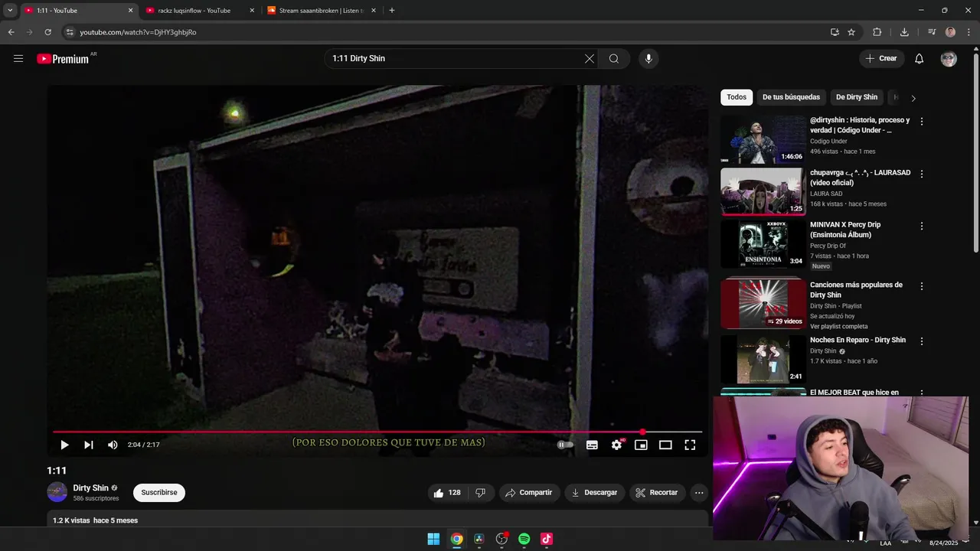
Task: Open the Chrome three-dot menu
Action: pos(969,32)
